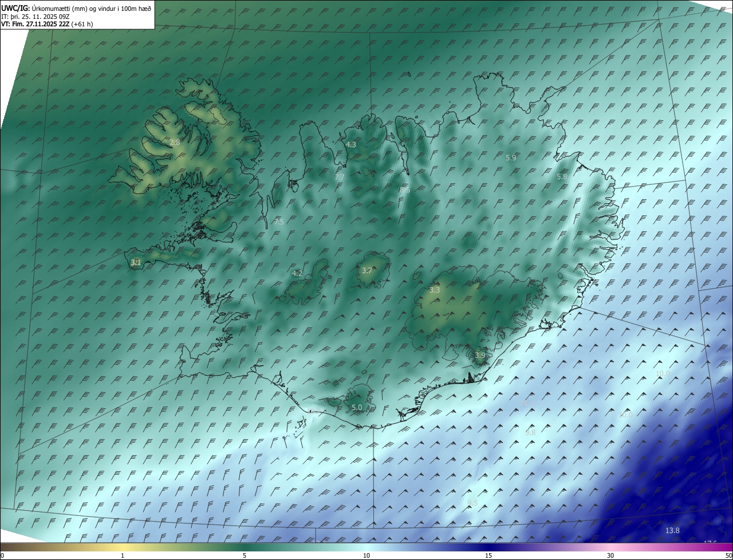733x560 pixels.
Task: Click the 11.1 value off the southeast coast
Action: pyautogui.click(x=526, y=404)
